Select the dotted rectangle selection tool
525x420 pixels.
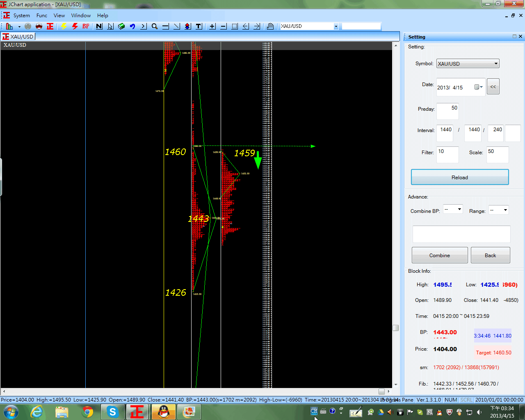pos(235,26)
